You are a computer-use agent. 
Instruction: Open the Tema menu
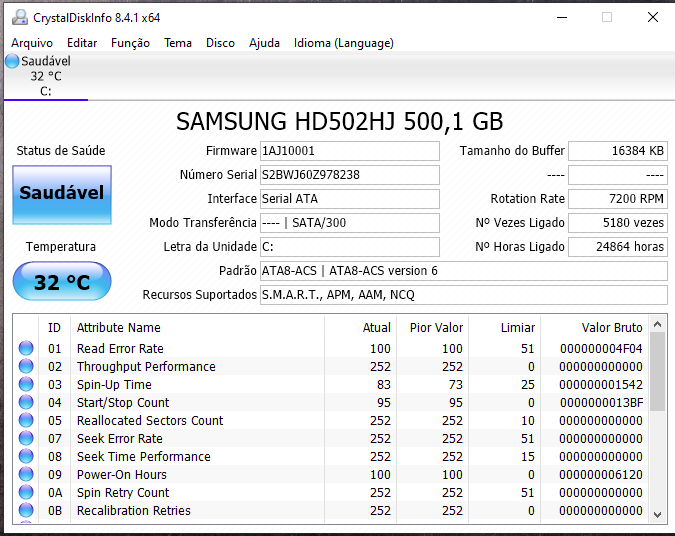[177, 43]
